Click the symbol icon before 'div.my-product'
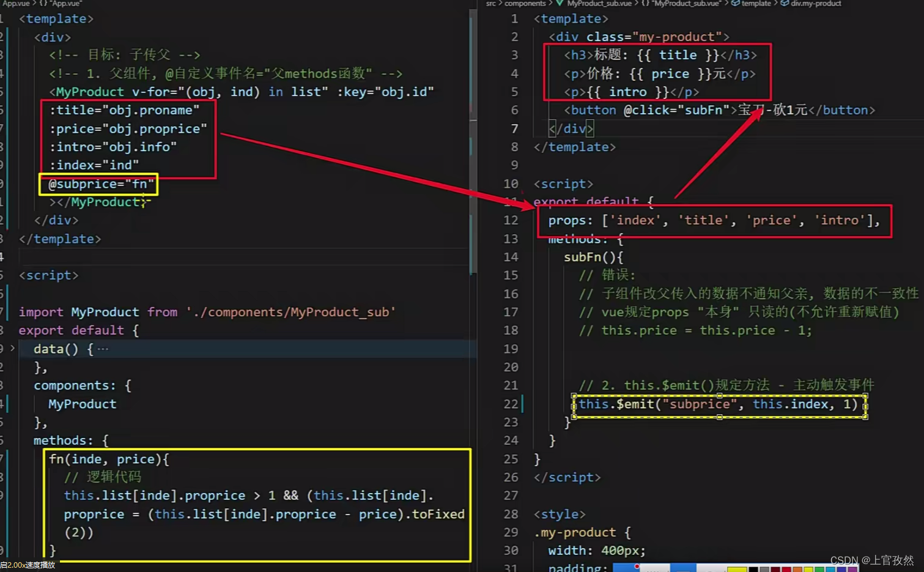Screen dimensions: 924x572 coord(785,3)
